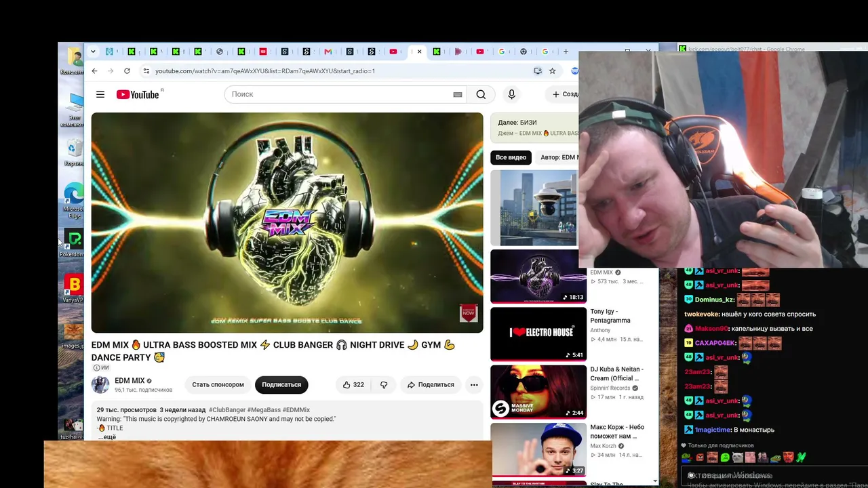The width and height of the screenshot is (868, 488).
Task: Open the #MegaBass hashtag link
Action: (264, 410)
